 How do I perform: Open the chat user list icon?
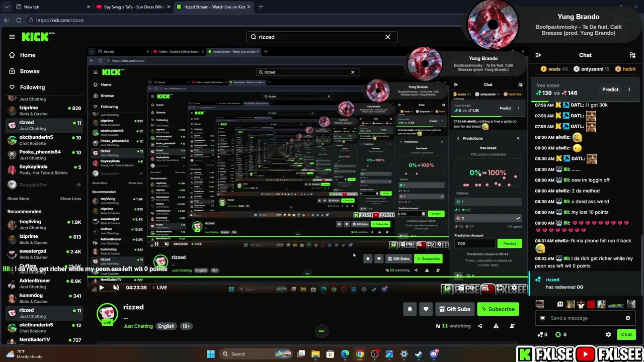[632, 55]
